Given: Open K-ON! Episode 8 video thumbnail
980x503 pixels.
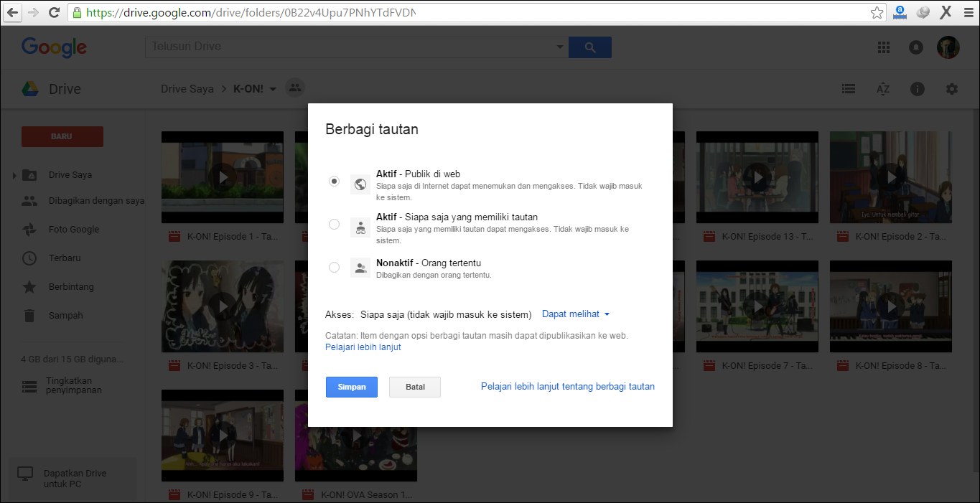Looking at the screenshot, I should pos(891,306).
